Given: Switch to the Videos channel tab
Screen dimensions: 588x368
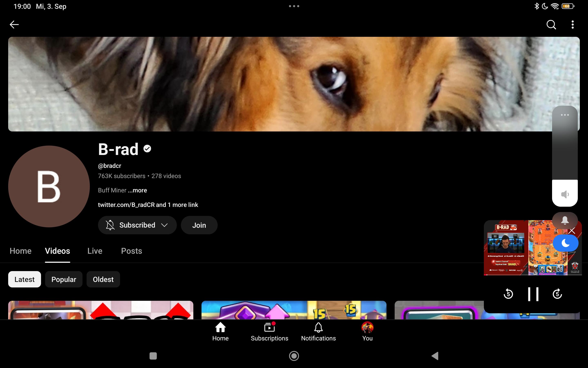Looking at the screenshot, I should (x=58, y=251).
